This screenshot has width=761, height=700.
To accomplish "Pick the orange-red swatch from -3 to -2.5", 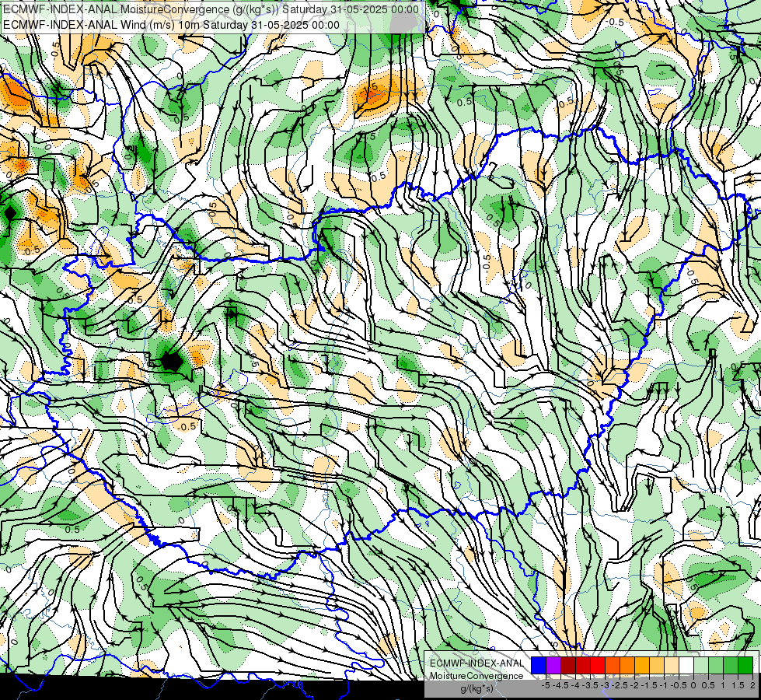I will [x=613, y=665].
